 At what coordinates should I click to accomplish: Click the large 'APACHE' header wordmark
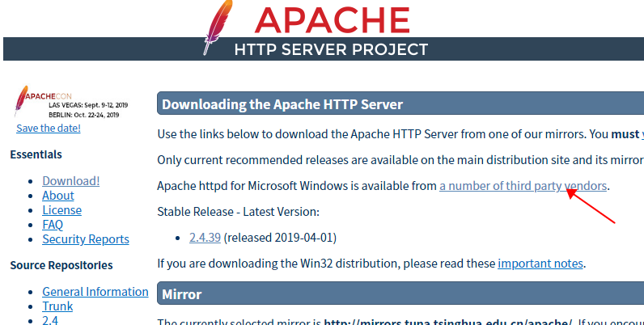click(x=333, y=20)
